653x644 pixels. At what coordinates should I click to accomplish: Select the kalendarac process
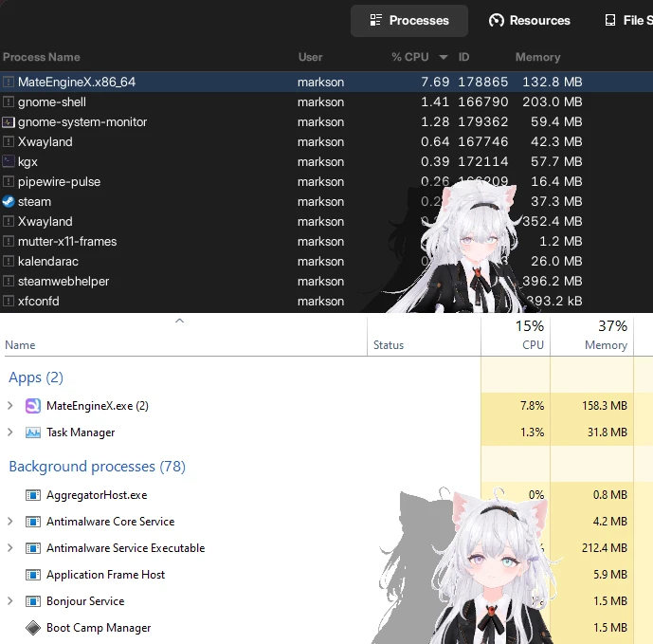tap(326, 262)
